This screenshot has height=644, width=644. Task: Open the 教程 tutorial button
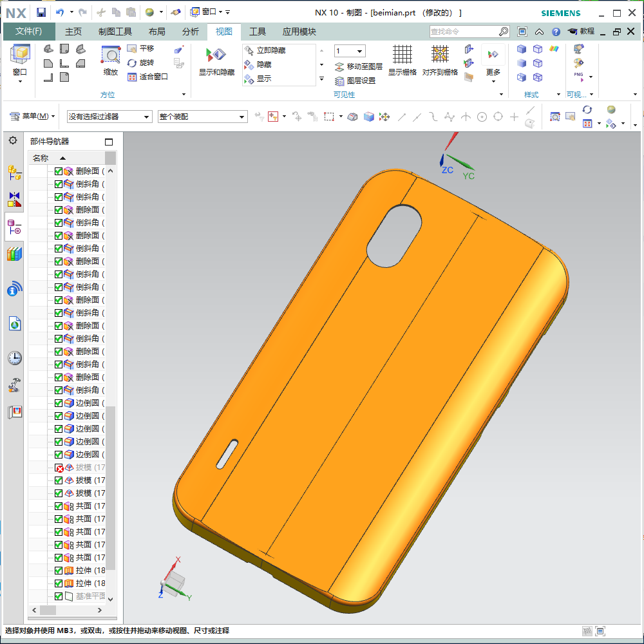[581, 31]
